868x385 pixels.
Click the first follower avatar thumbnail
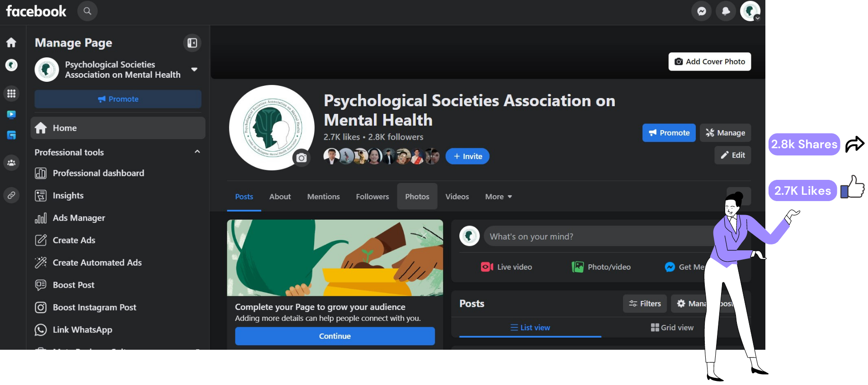pyautogui.click(x=331, y=156)
